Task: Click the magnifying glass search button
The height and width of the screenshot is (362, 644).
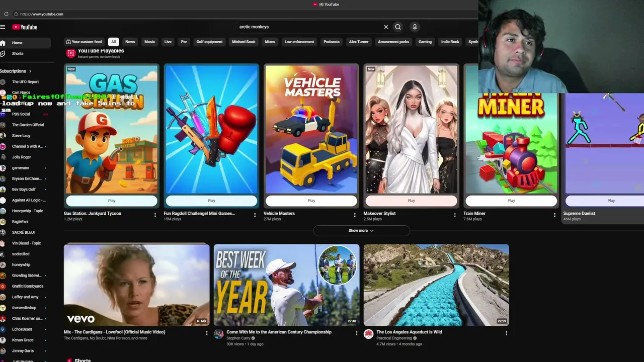Action: pos(398,27)
